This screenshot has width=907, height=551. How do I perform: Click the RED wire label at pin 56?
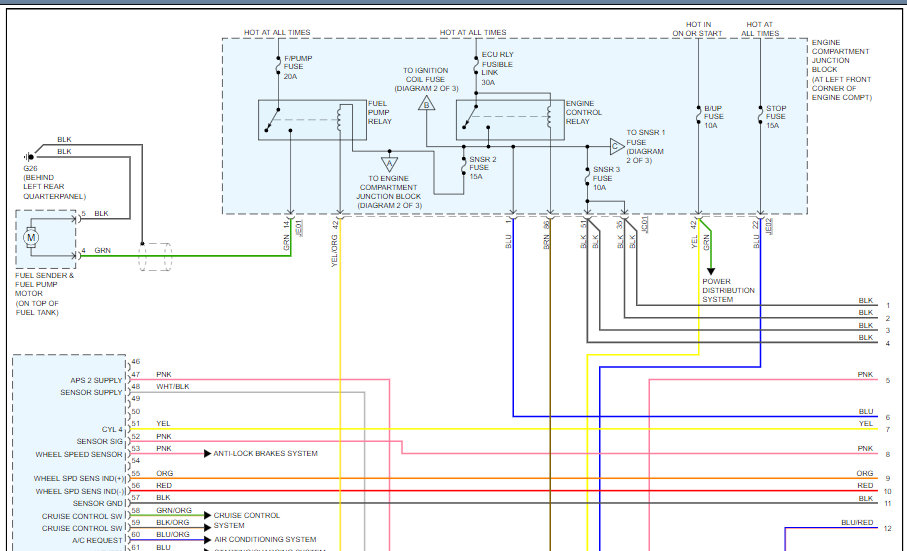click(164, 486)
